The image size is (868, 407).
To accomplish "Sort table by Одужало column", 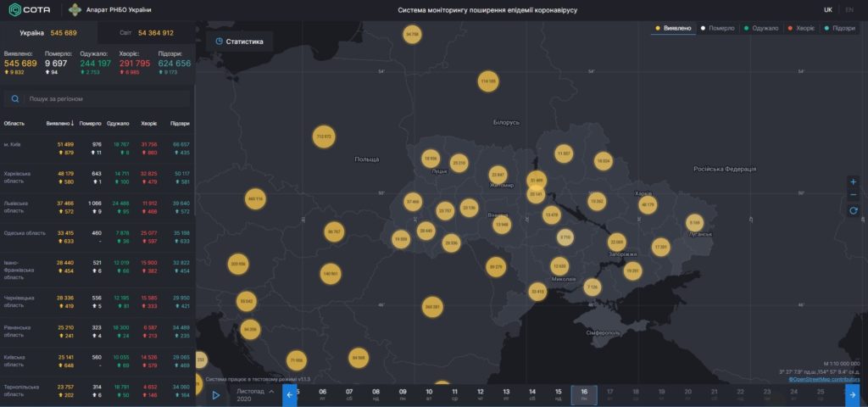I will [118, 124].
